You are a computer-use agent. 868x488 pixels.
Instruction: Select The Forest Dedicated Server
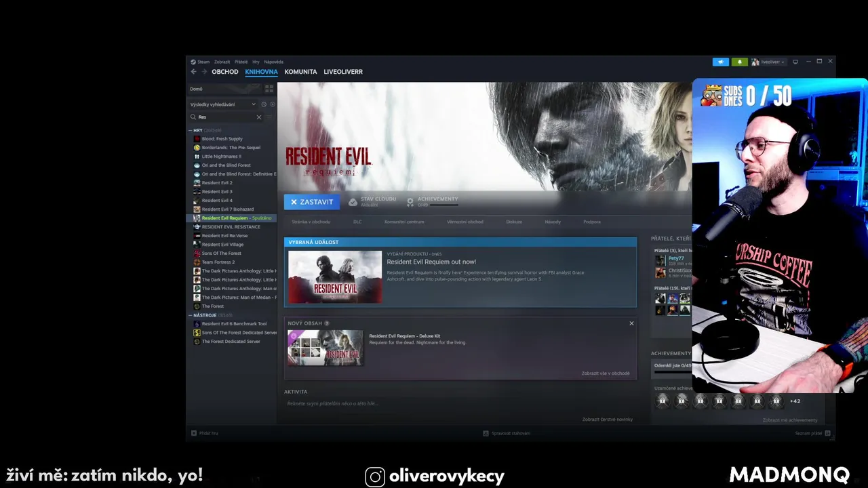click(x=231, y=342)
